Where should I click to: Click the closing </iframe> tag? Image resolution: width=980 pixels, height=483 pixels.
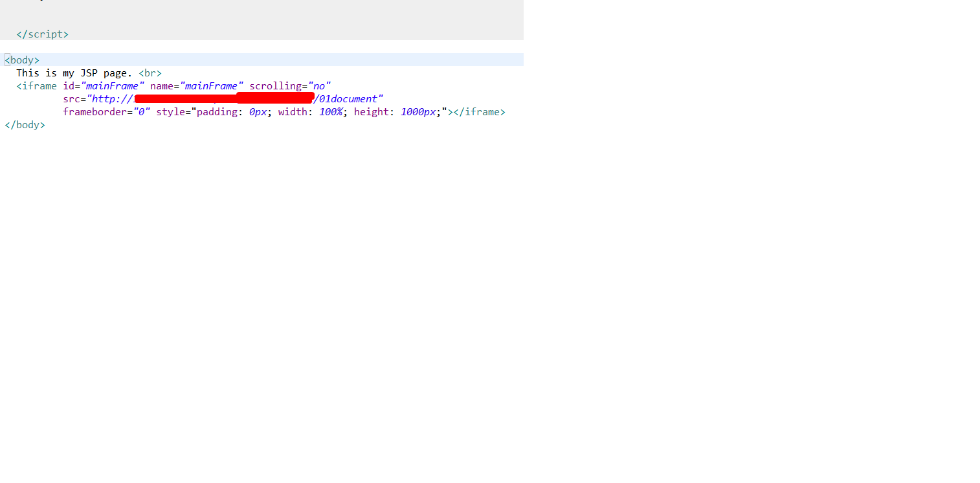(x=479, y=112)
